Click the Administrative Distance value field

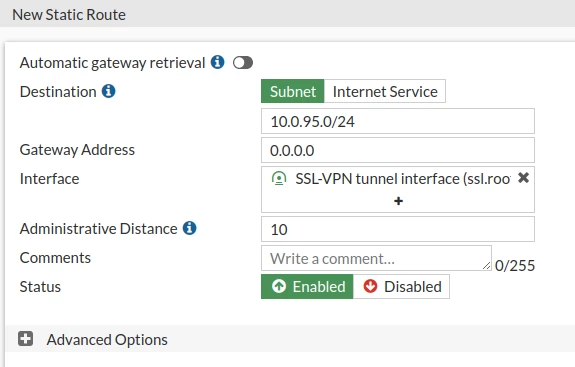(398, 229)
